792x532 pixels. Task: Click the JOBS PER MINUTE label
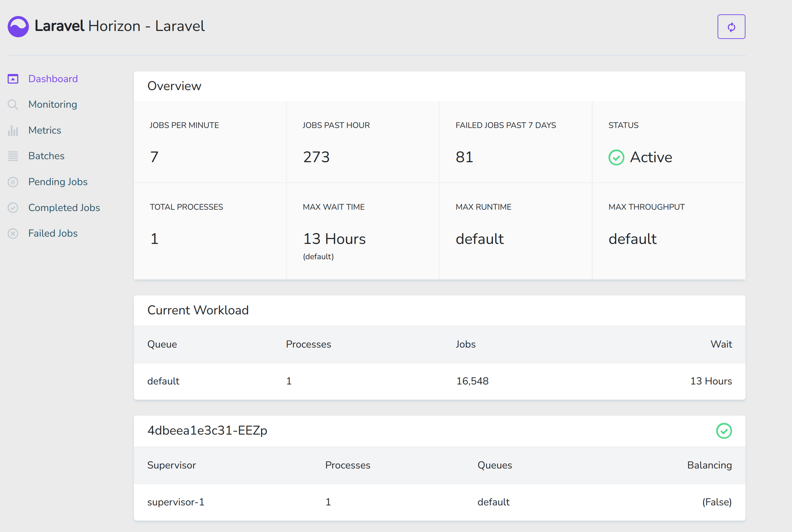[184, 125]
